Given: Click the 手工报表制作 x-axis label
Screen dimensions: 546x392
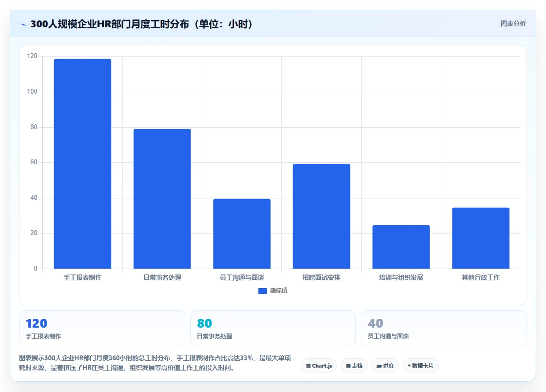Looking at the screenshot, I should point(82,277).
